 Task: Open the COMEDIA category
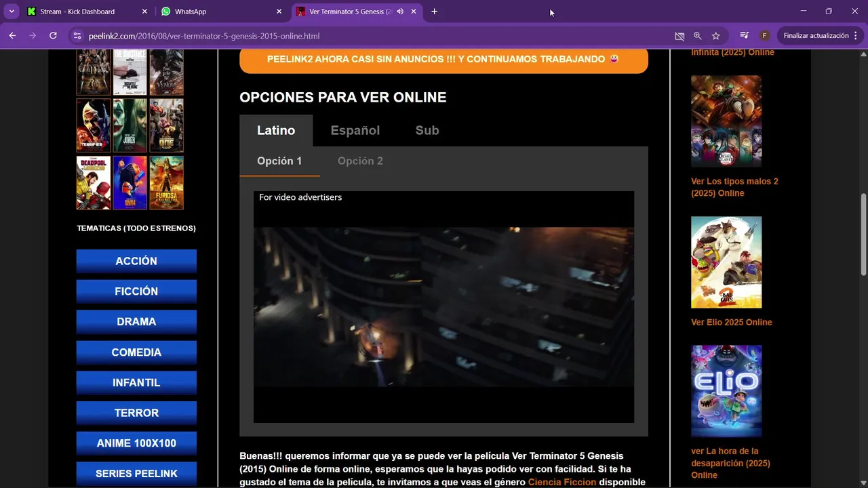point(136,352)
